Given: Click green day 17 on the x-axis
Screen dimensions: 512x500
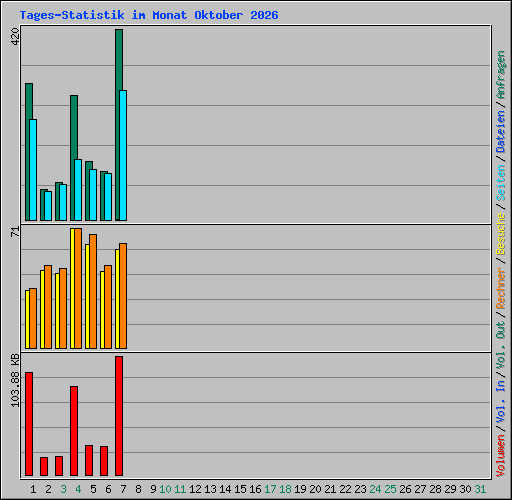Looking at the screenshot, I should [x=270, y=489].
